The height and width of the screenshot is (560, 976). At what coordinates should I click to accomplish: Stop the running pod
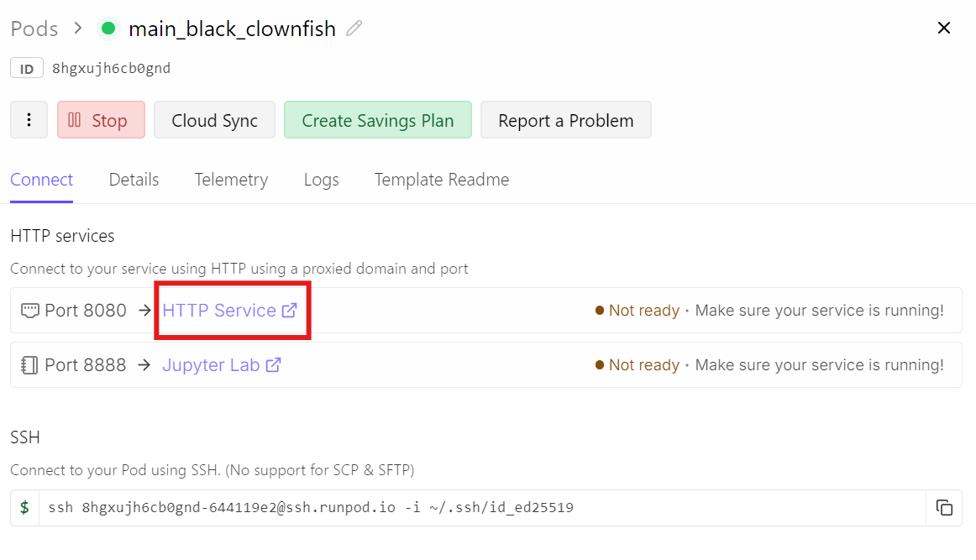pyautogui.click(x=101, y=120)
